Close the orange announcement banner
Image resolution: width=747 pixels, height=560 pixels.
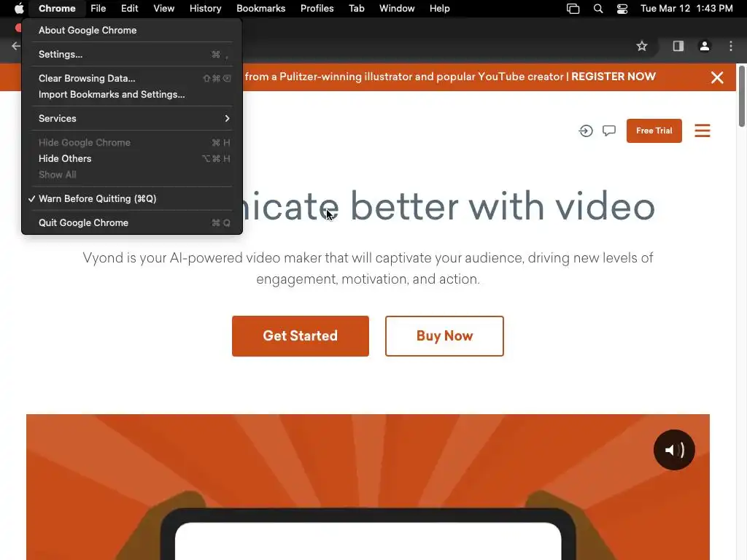(717, 77)
